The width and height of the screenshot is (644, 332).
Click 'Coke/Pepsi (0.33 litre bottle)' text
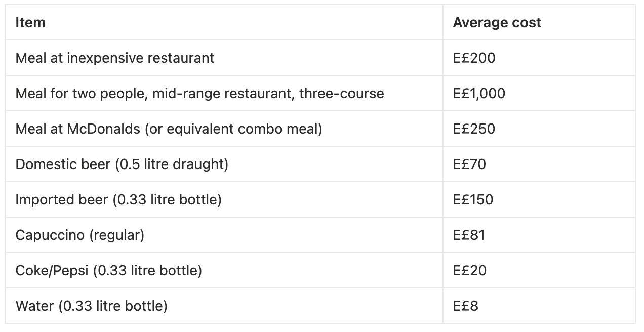pyautogui.click(x=108, y=271)
